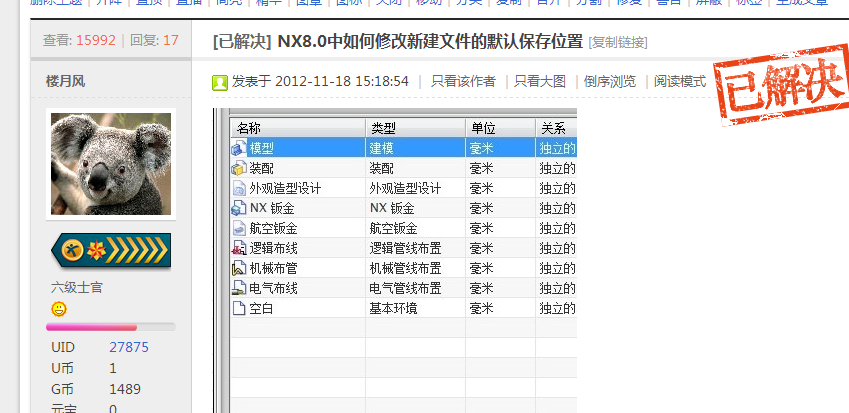Click 毫米 in the 模型 row
This screenshot has height=413, width=849.
click(481, 148)
